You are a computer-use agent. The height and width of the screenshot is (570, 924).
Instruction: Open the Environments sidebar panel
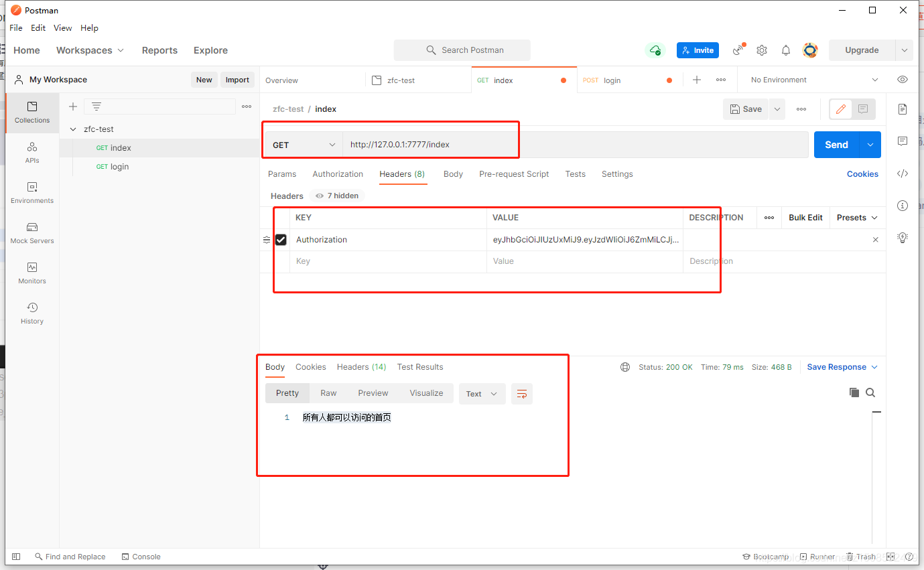[x=32, y=193]
